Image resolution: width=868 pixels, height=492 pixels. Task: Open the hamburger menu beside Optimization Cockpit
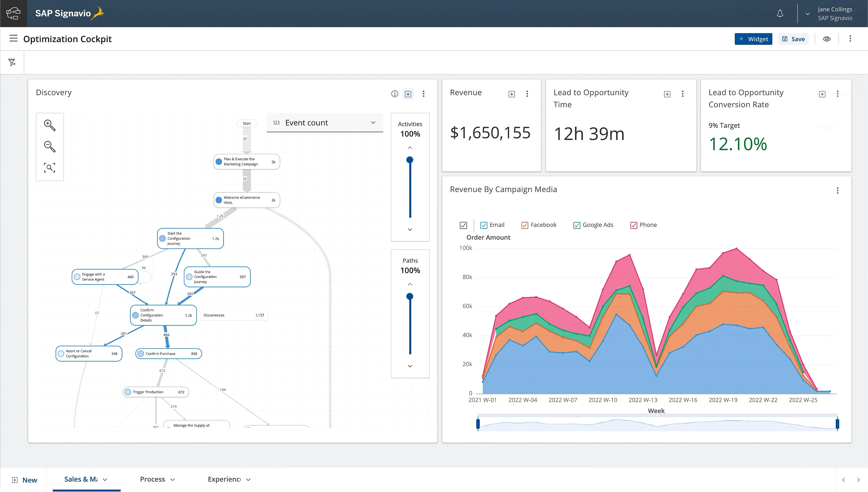[x=13, y=38]
